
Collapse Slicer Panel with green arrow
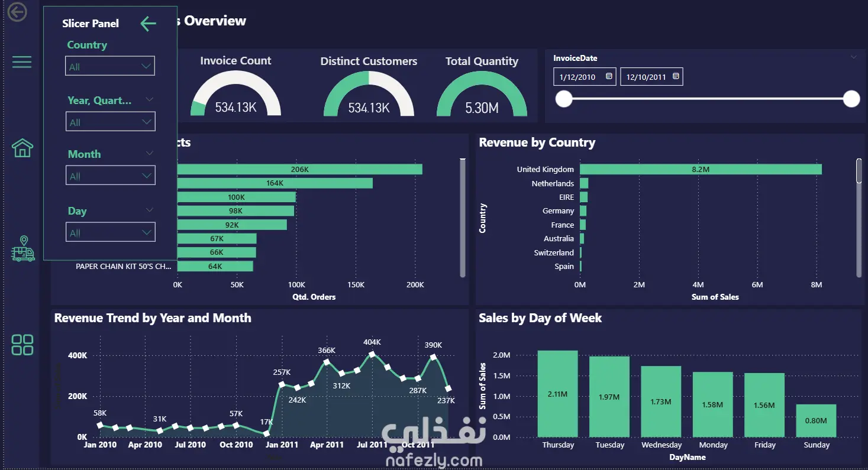click(x=148, y=24)
